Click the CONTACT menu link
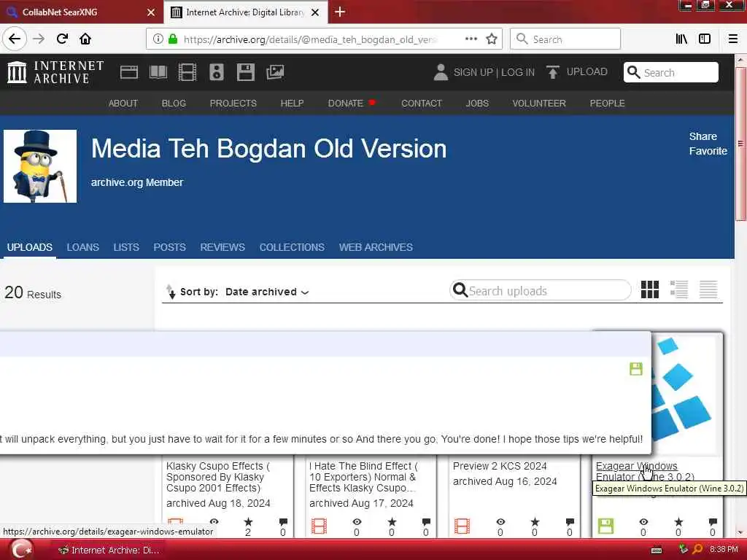 point(422,104)
